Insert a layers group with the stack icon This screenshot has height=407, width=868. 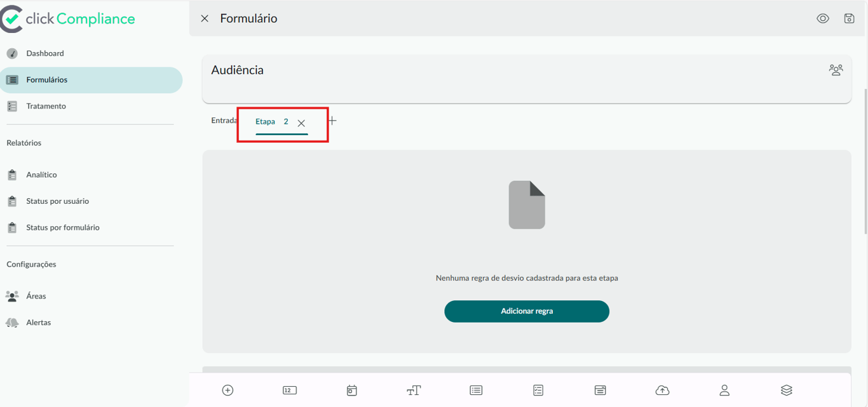(787, 390)
